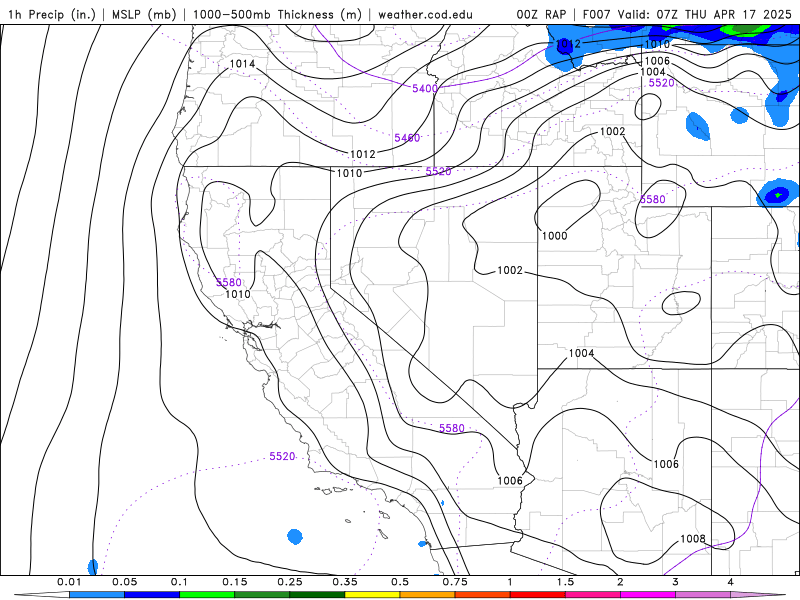Click the yellow legend color swatch

pyautogui.click(x=372, y=595)
